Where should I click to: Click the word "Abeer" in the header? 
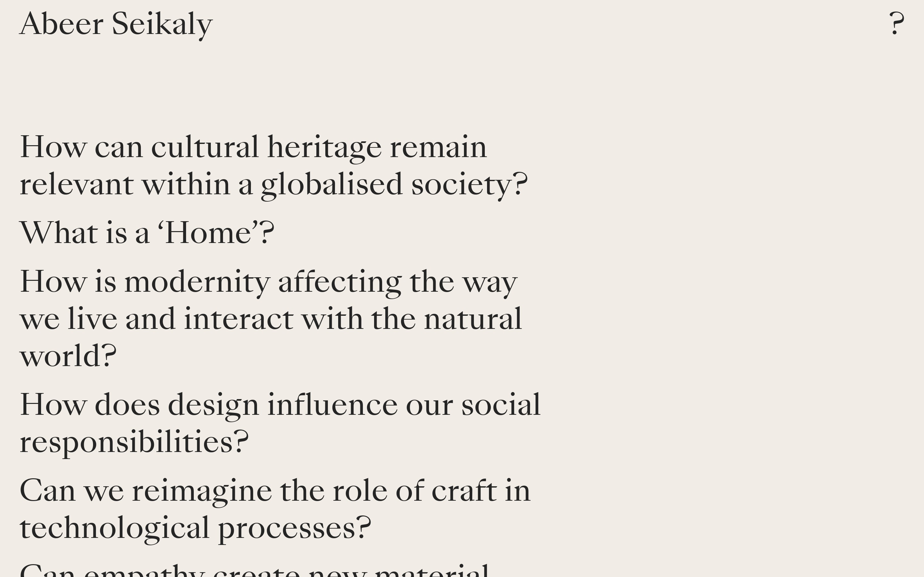click(x=62, y=24)
